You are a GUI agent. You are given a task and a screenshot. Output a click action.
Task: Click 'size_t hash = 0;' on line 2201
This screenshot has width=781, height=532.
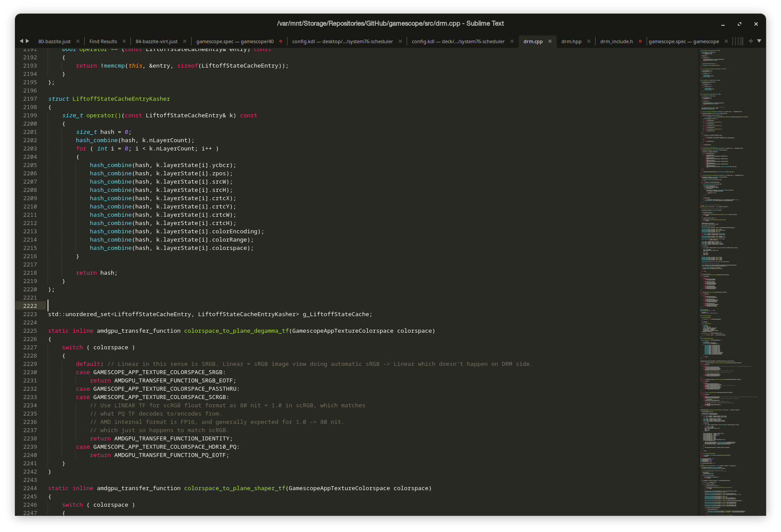[x=104, y=132]
